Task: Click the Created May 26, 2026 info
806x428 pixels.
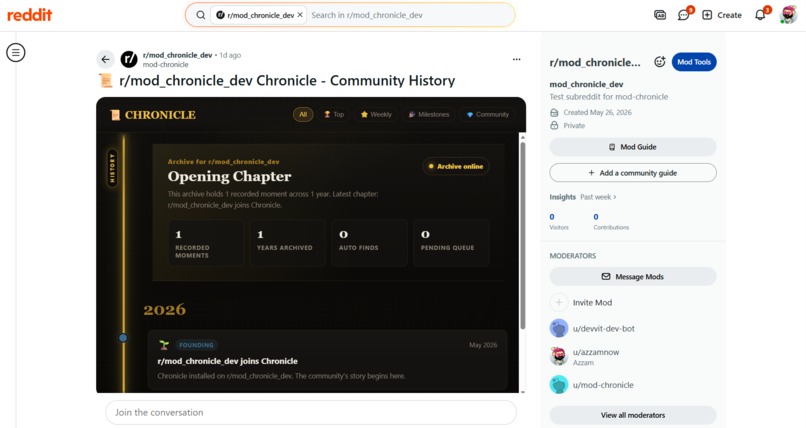Action: (597, 113)
